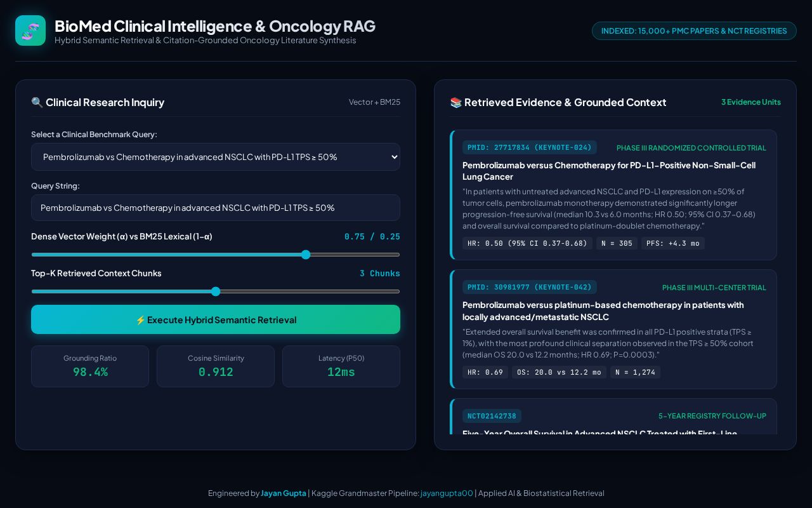This screenshot has width=812, height=508.
Task: Click the KEYNOTE-042 paper title
Action: pos(603,311)
